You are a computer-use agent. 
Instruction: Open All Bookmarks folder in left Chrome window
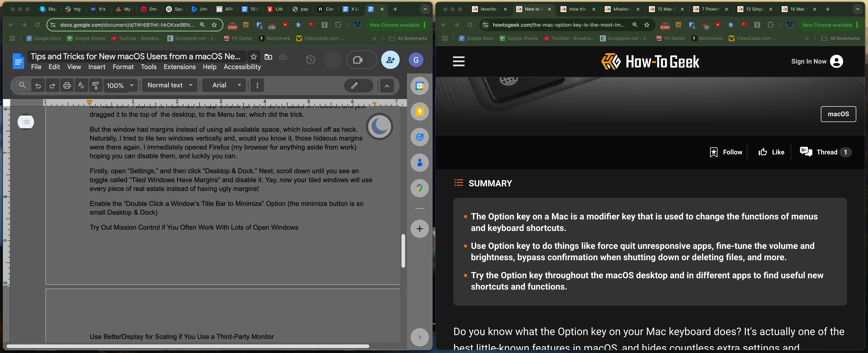408,38
